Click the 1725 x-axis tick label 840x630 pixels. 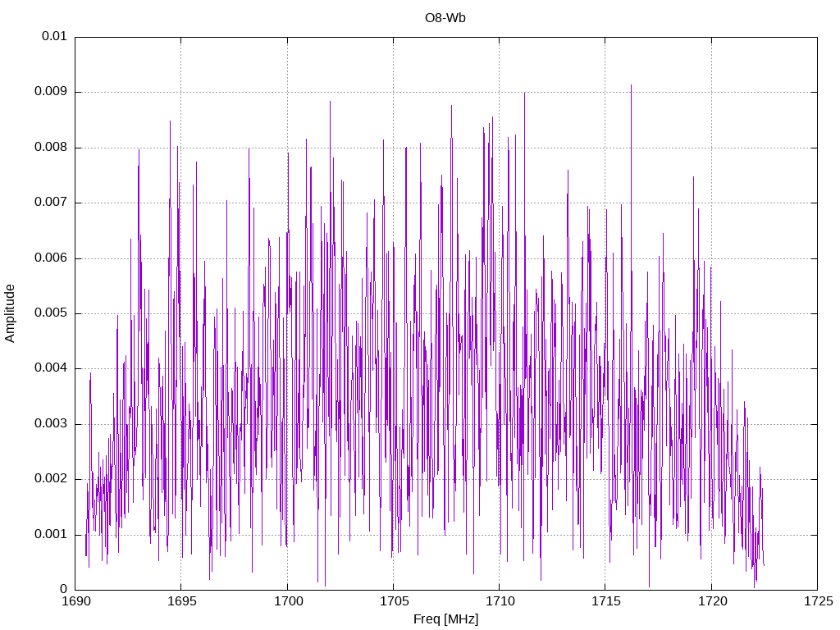point(819,601)
